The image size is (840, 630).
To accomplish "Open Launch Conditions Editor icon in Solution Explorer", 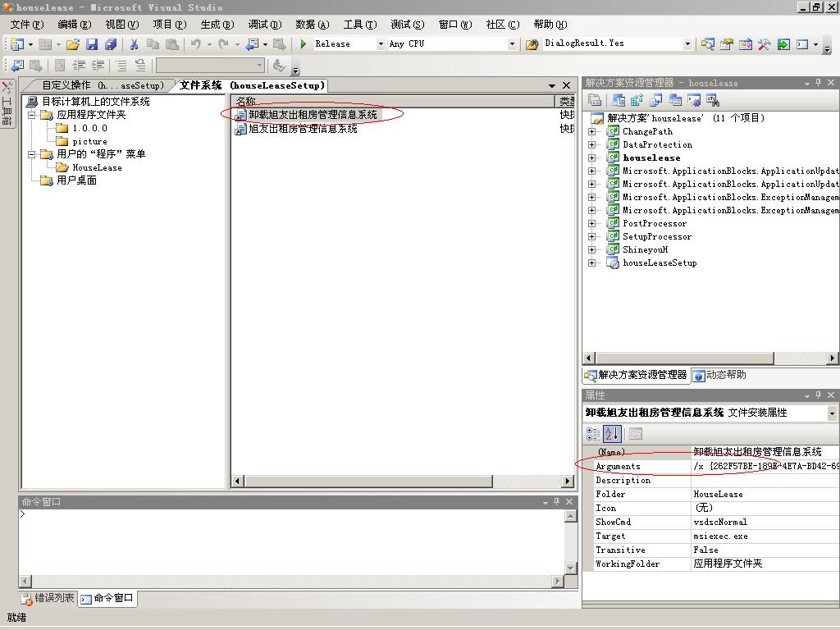I will (713, 99).
